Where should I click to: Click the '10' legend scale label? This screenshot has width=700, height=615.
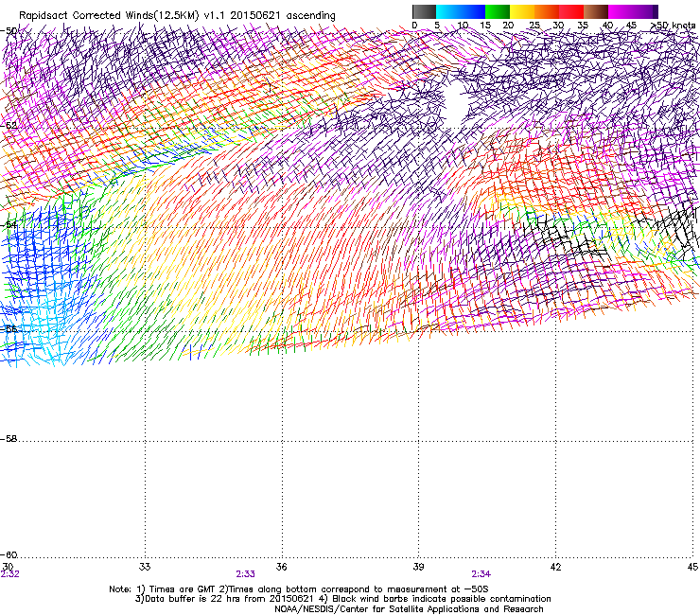[x=463, y=26]
